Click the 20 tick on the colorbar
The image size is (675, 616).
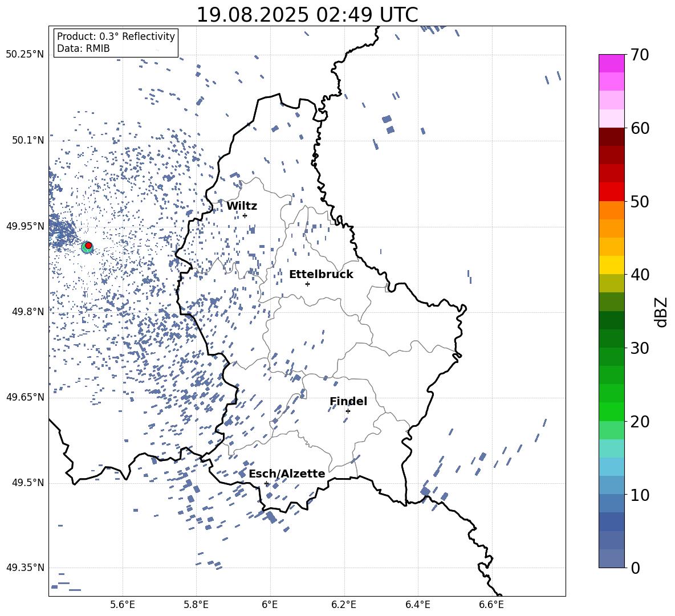pyautogui.click(x=640, y=421)
